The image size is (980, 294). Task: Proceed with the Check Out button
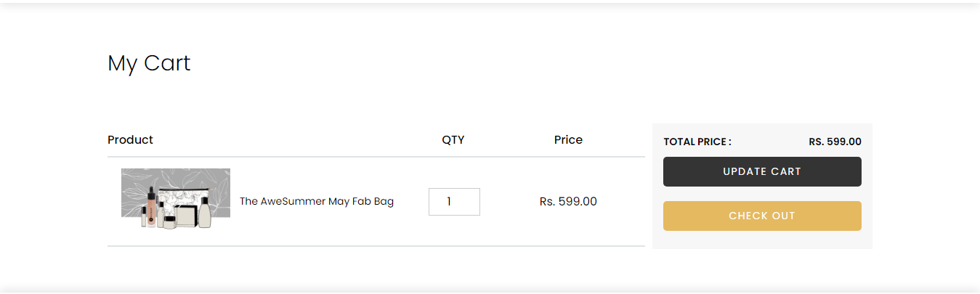pyautogui.click(x=762, y=216)
